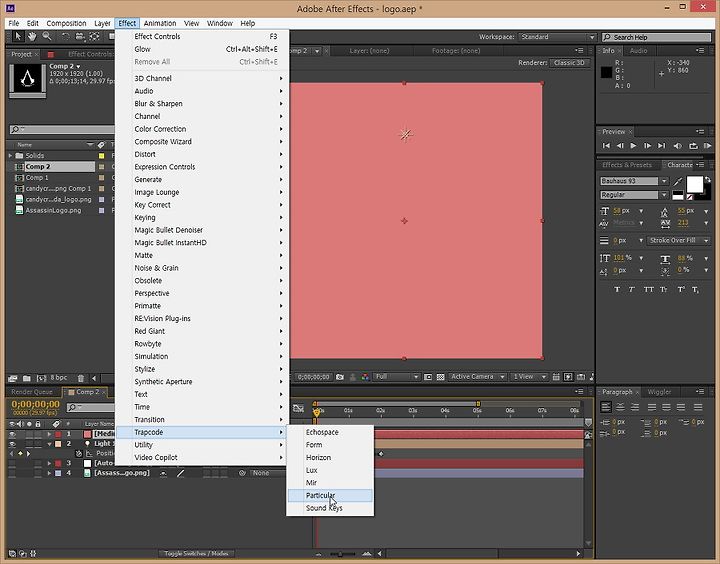Viewport: 720px width, 564px height.
Task: Open Stroke Over Fill dropdown
Action: (679, 240)
